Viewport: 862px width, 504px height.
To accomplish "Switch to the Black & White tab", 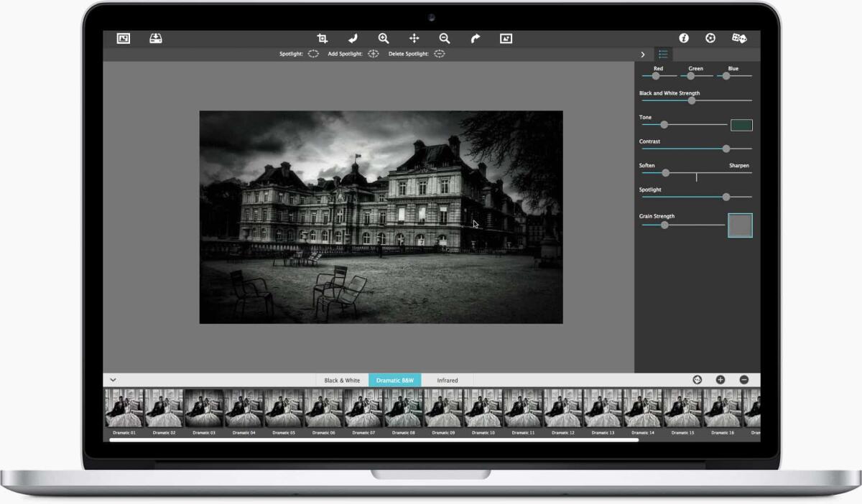I will tap(341, 380).
